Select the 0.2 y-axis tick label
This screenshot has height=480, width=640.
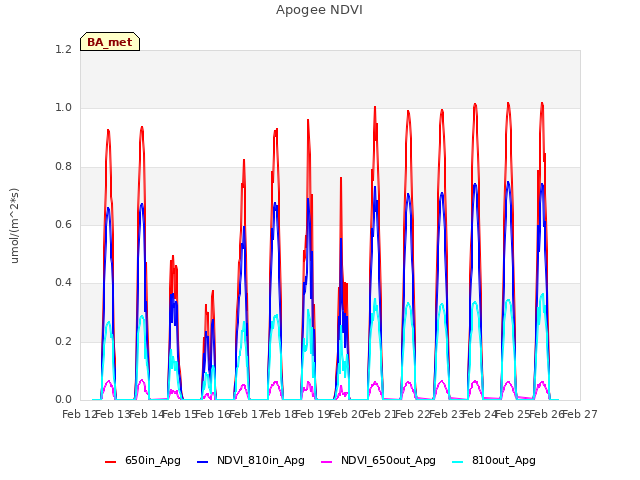tap(63, 342)
